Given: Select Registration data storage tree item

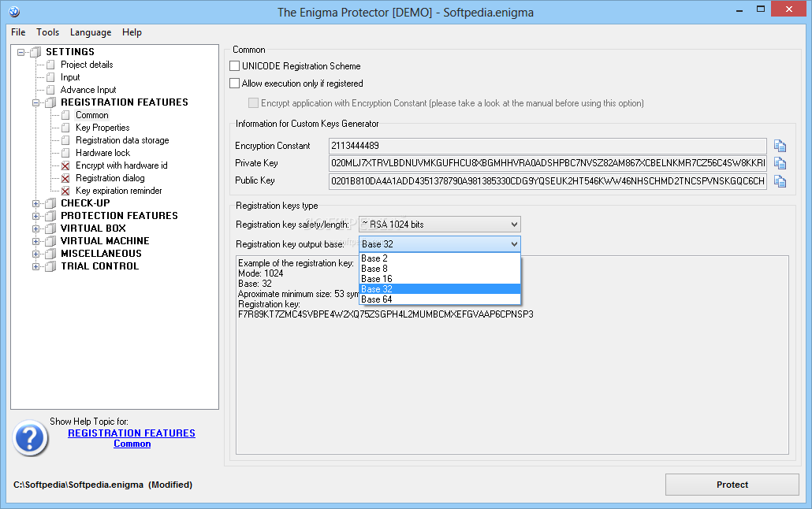Looking at the screenshot, I should click(122, 140).
